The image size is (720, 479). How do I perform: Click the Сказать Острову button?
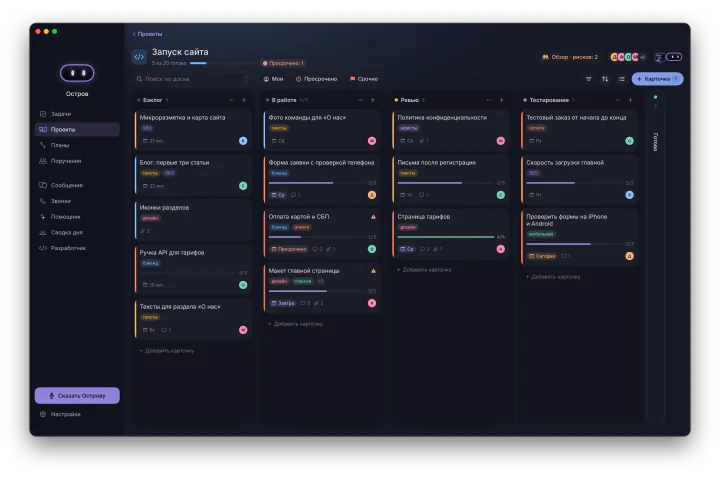[x=77, y=395]
